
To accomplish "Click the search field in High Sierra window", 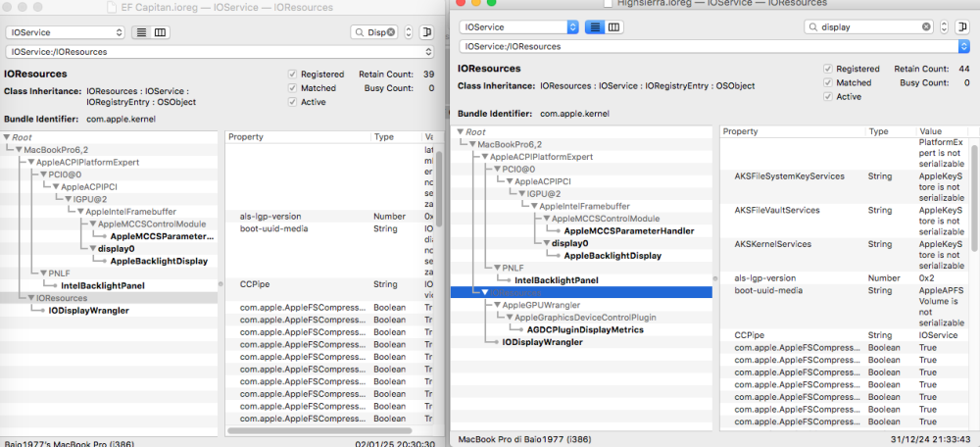I will pyautogui.click(x=868, y=26).
